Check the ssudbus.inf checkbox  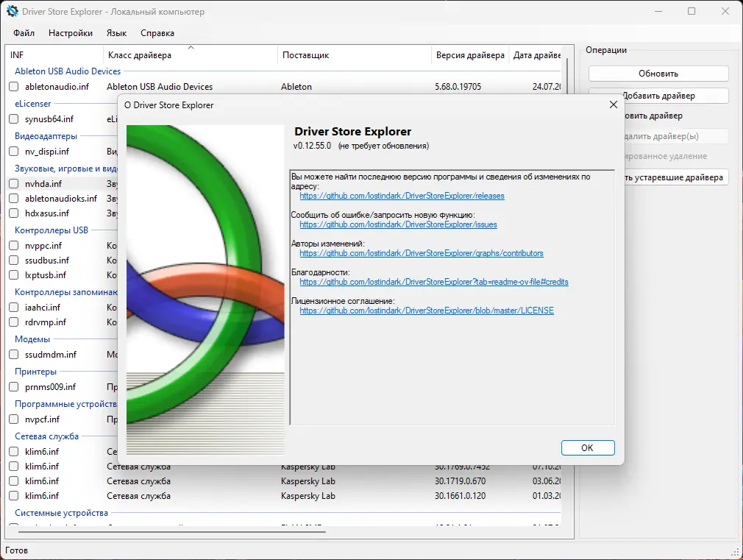14,260
